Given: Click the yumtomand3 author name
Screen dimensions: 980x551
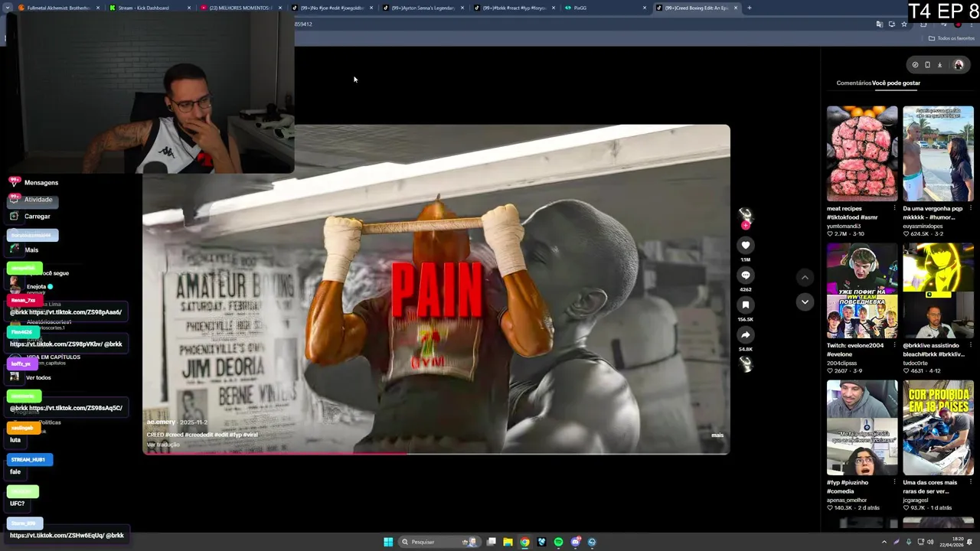Looking at the screenshot, I should (844, 226).
